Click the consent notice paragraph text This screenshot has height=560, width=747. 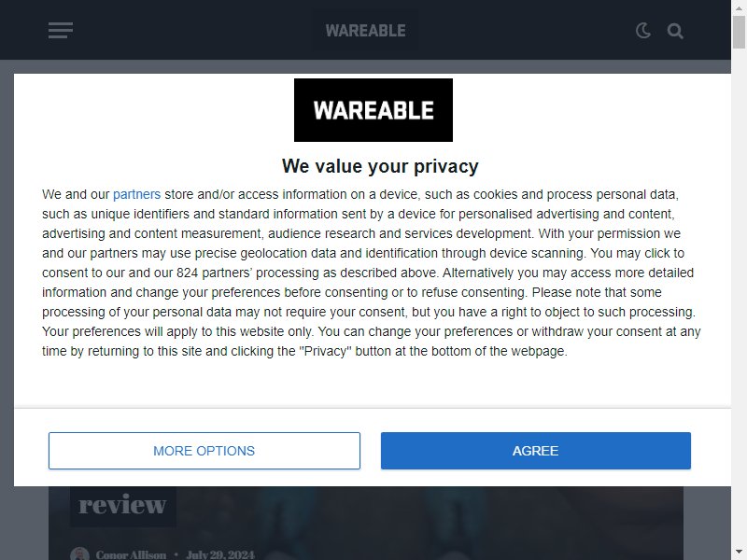pos(372,273)
